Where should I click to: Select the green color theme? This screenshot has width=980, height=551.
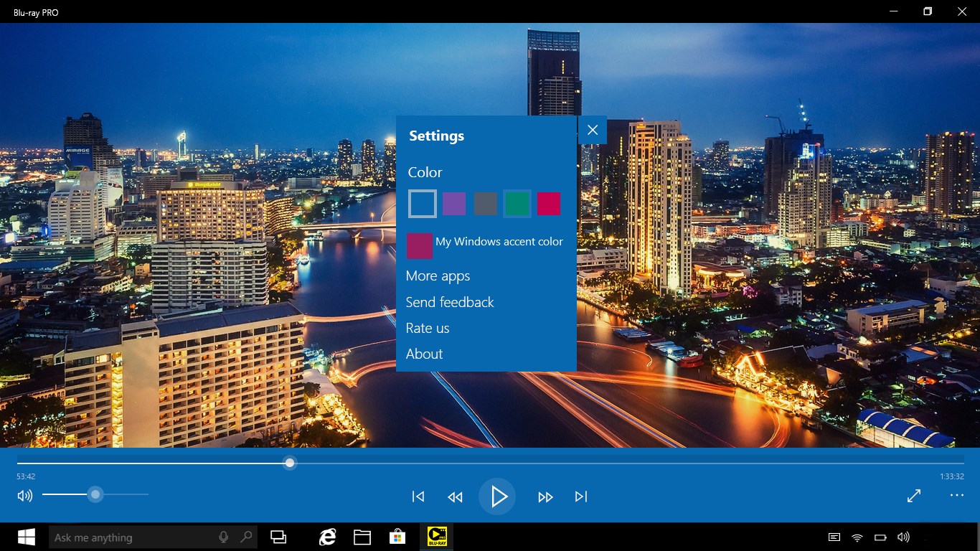tap(517, 203)
